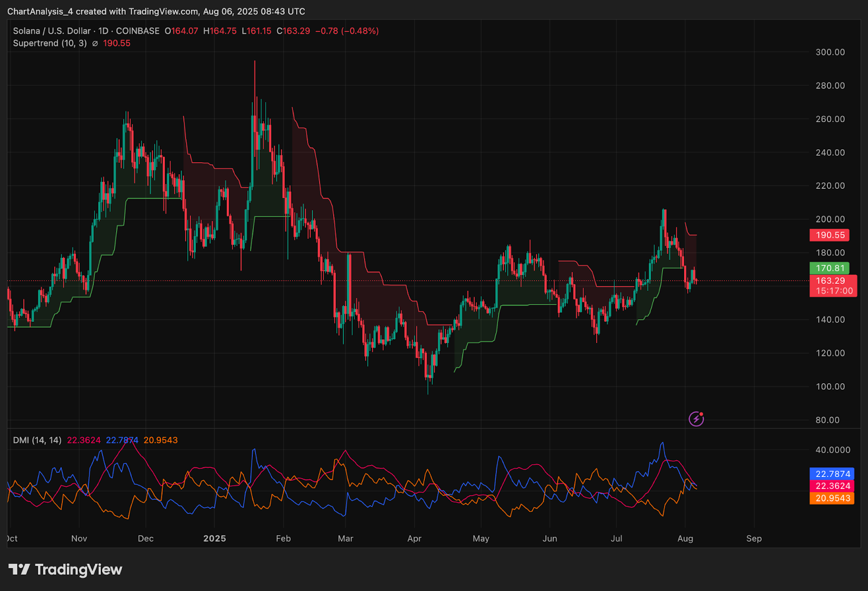Click the orange 20.9543 DMI axis tag
Image resolution: width=868 pixels, height=591 pixels.
tap(832, 498)
